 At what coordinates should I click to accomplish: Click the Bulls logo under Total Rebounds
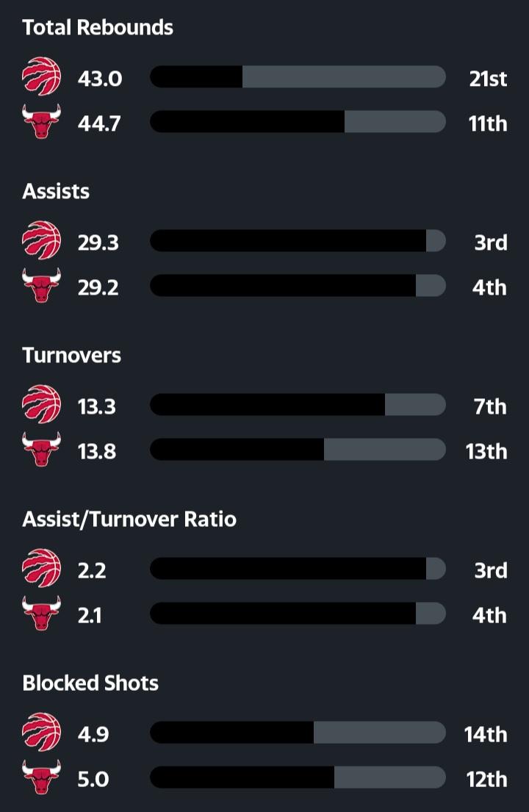(x=41, y=122)
